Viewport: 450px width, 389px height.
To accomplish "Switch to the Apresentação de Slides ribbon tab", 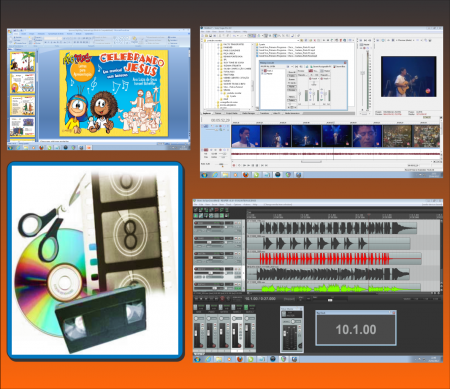I will point(56,34).
